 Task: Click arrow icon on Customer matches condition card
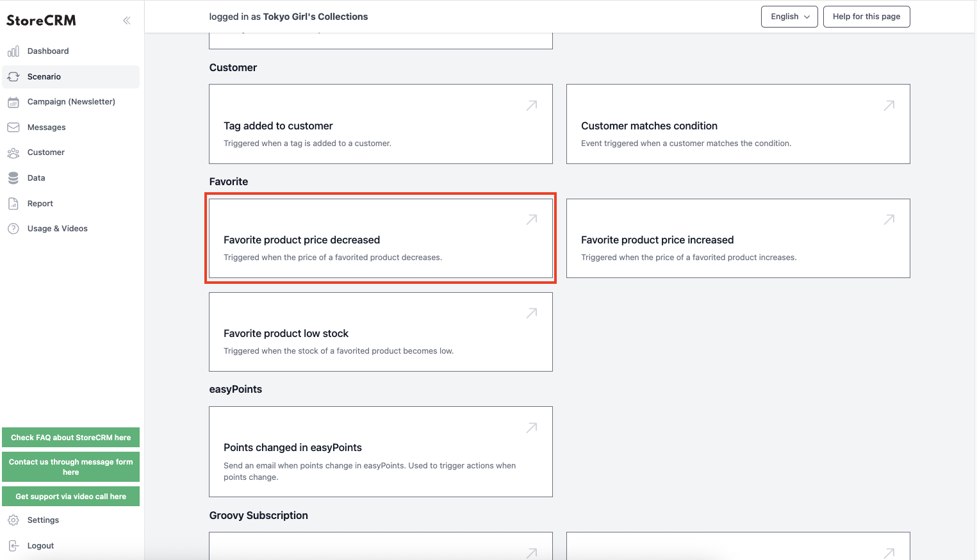click(x=889, y=106)
